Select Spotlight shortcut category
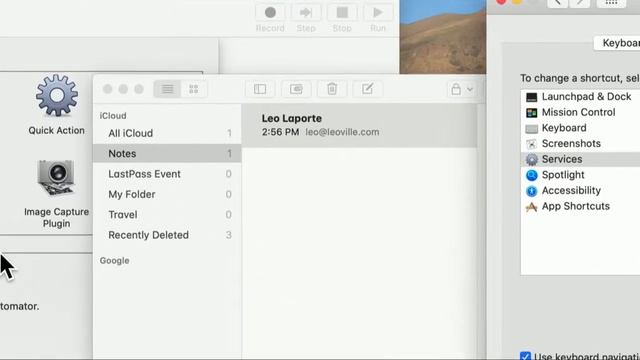The height and width of the screenshot is (360, 640). [x=580, y=175]
